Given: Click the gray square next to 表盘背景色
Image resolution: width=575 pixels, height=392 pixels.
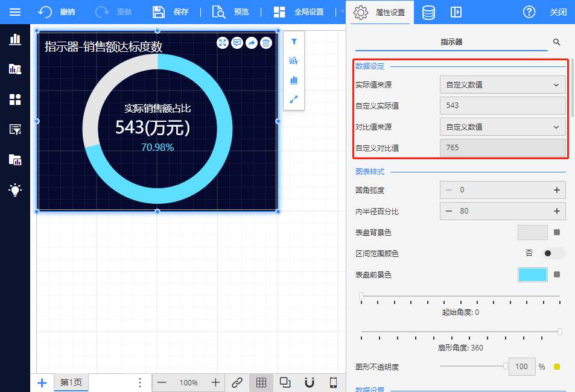Looking at the screenshot, I should click(x=557, y=232).
